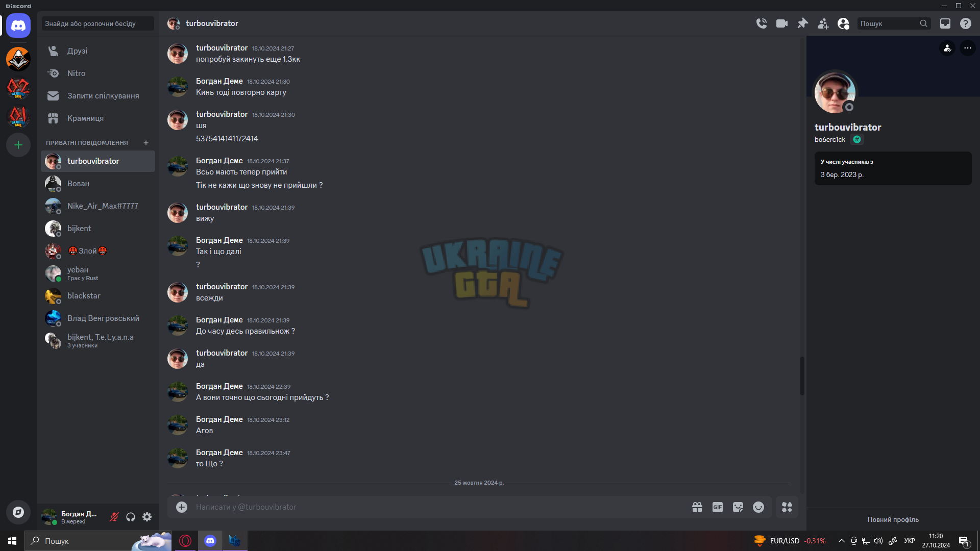Click the Пошук message search field

click(x=894, y=23)
